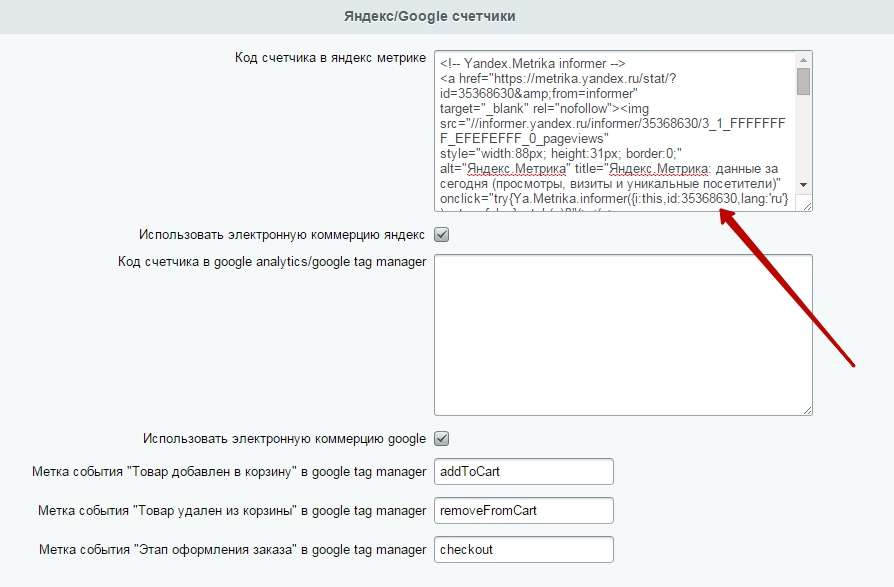Click 'Использовать электронную коммерцию google' label
The width and height of the screenshot is (894, 587).
pyautogui.click(x=285, y=439)
